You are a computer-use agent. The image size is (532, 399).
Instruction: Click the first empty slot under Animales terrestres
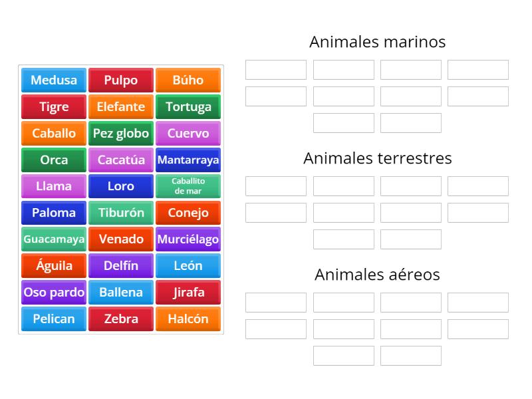point(275,186)
